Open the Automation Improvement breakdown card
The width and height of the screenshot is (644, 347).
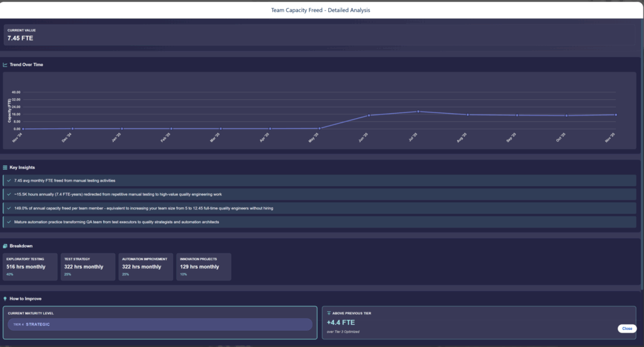click(146, 267)
